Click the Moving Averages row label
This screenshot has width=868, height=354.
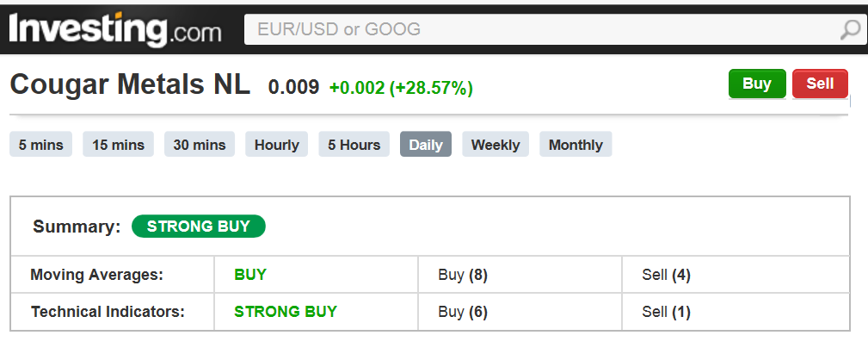pos(97,275)
